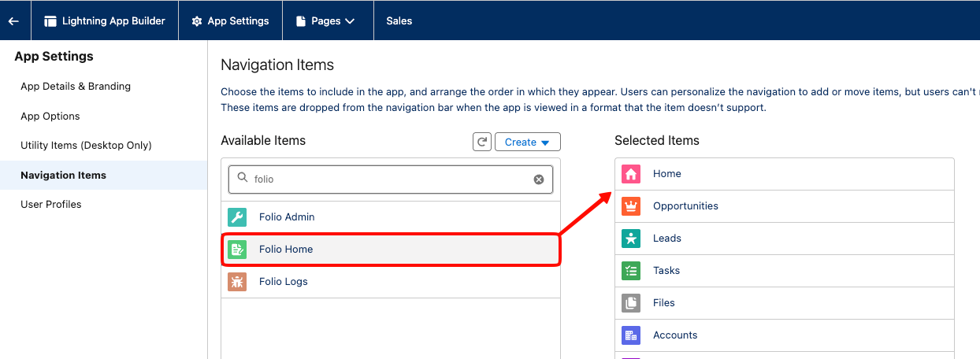The height and width of the screenshot is (359, 980).
Task: Open App Details & Branding section
Action: [76, 87]
